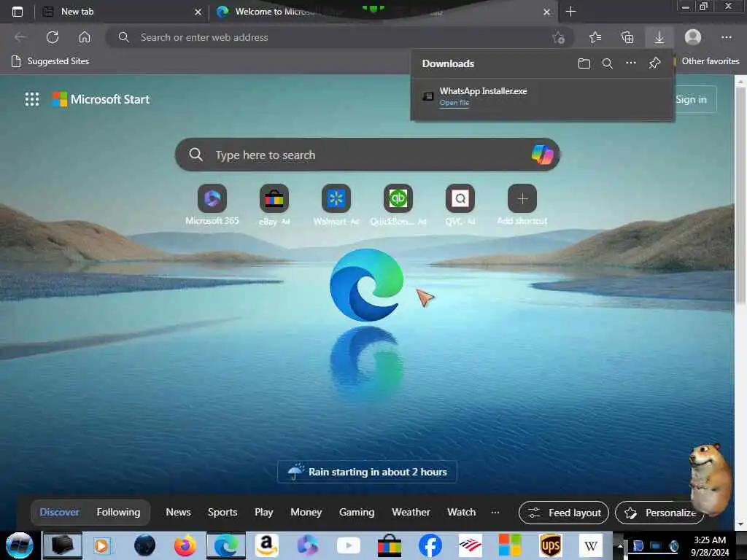
Task: Click the address bar search field
Action: 339,37
